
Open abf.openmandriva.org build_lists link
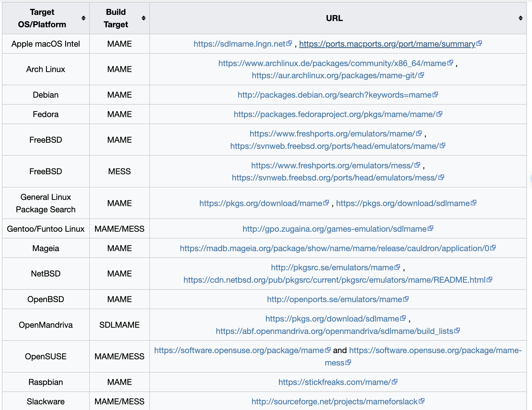coord(334,331)
